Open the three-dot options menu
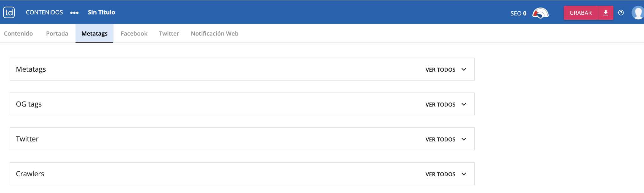This screenshot has width=644, height=193. (74, 13)
